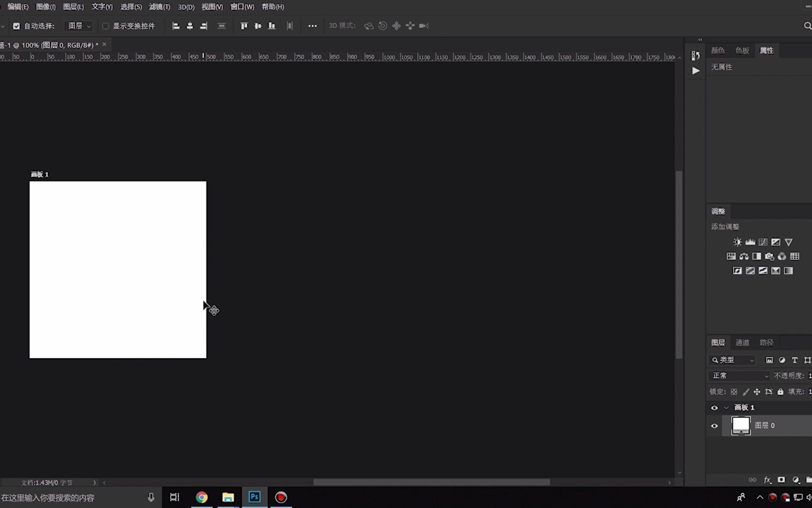812x508 pixels.
Task: Add a Color Balance adjustment (scales icon)
Action: (x=744, y=256)
